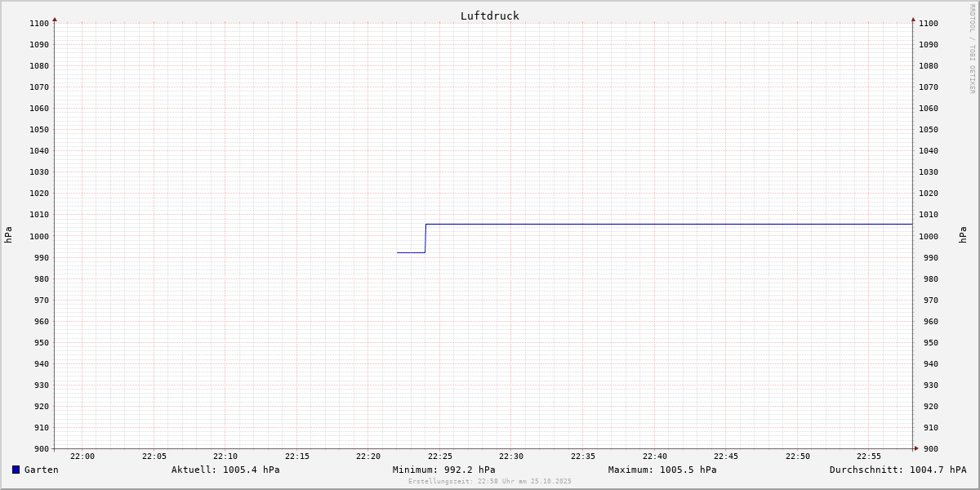The image size is (980, 490).
Task: Click the Garten legend label
Action: click(x=42, y=470)
